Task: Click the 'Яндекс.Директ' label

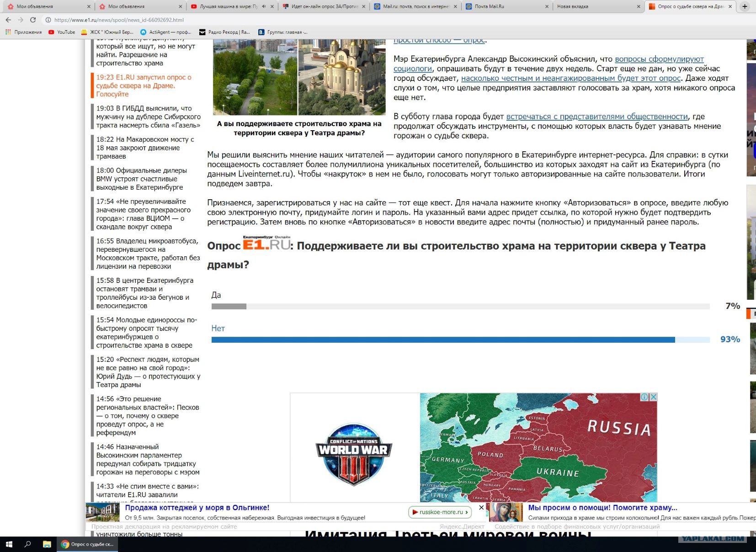Action: (x=462, y=526)
